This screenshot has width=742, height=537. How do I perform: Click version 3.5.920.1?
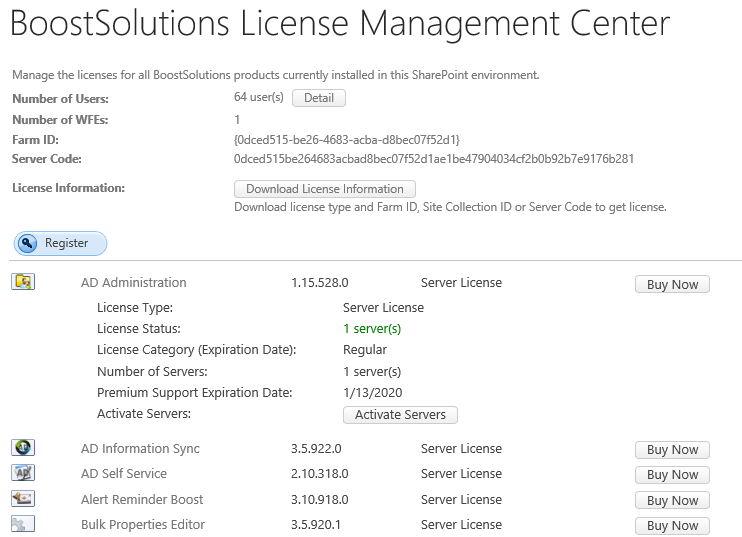[x=316, y=525]
